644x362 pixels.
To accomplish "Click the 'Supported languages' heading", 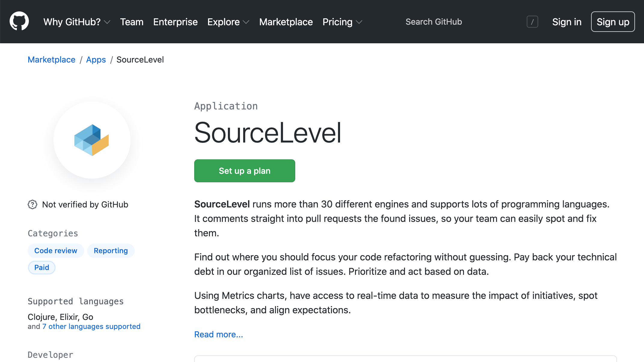I will click(76, 301).
